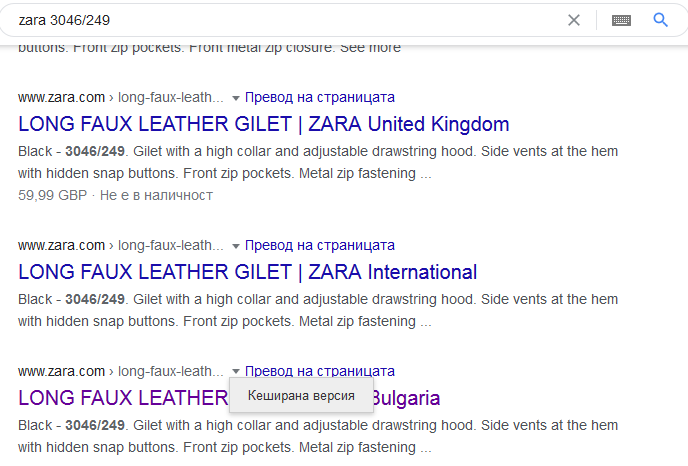Expand the dropdown arrow of the ZARA International result

pos(236,246)
